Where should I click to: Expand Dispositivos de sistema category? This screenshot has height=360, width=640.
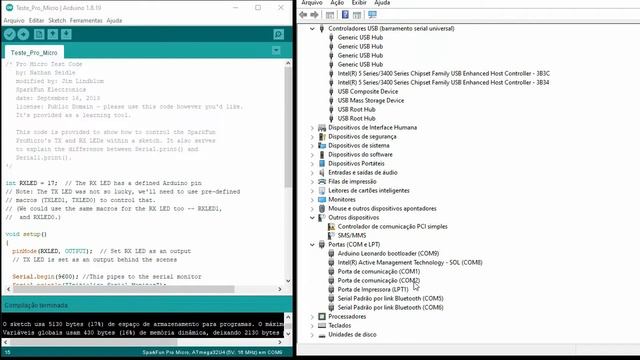coord(312,146)
